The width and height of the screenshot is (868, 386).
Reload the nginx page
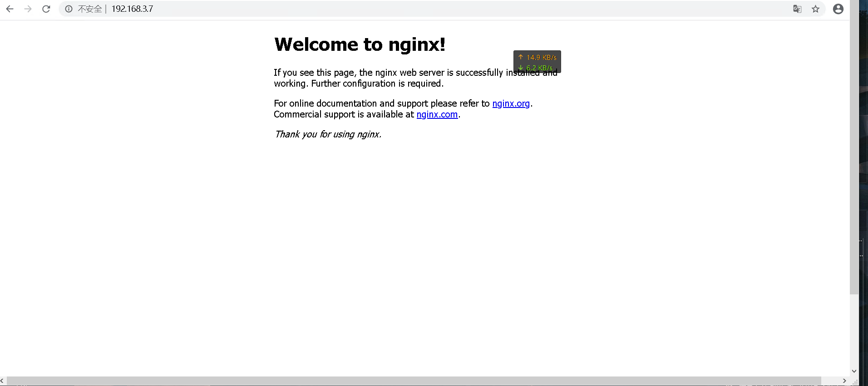pos(46,9)
